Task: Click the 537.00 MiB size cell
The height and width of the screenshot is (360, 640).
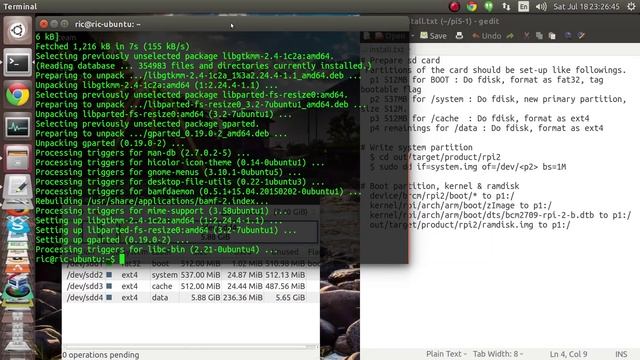Action: (x=200, y=275)
